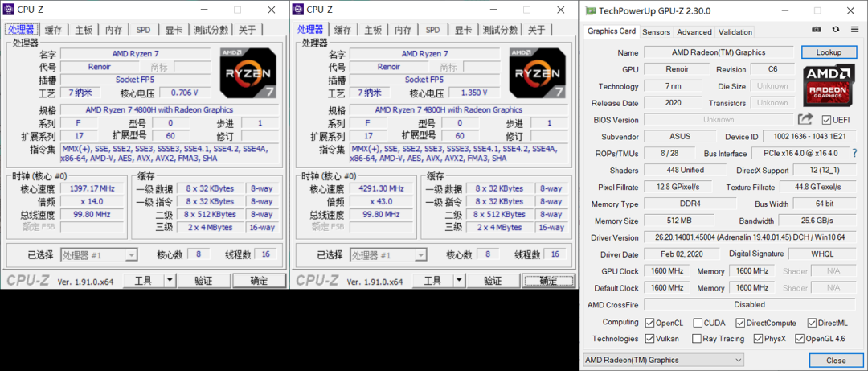Viewport: 868px width, 371px height.
Task: Click the 448 Unified shaders value
Action: pos(686,171)
